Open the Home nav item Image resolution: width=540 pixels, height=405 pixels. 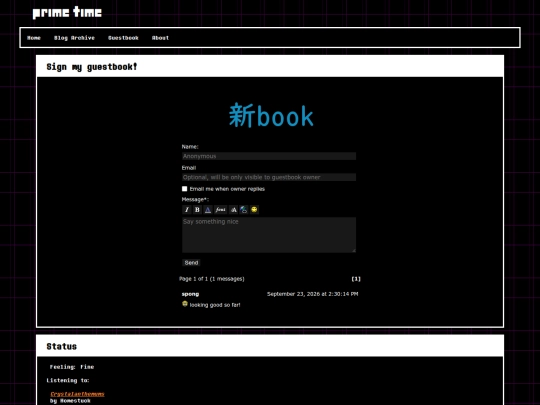pos(34,38)
